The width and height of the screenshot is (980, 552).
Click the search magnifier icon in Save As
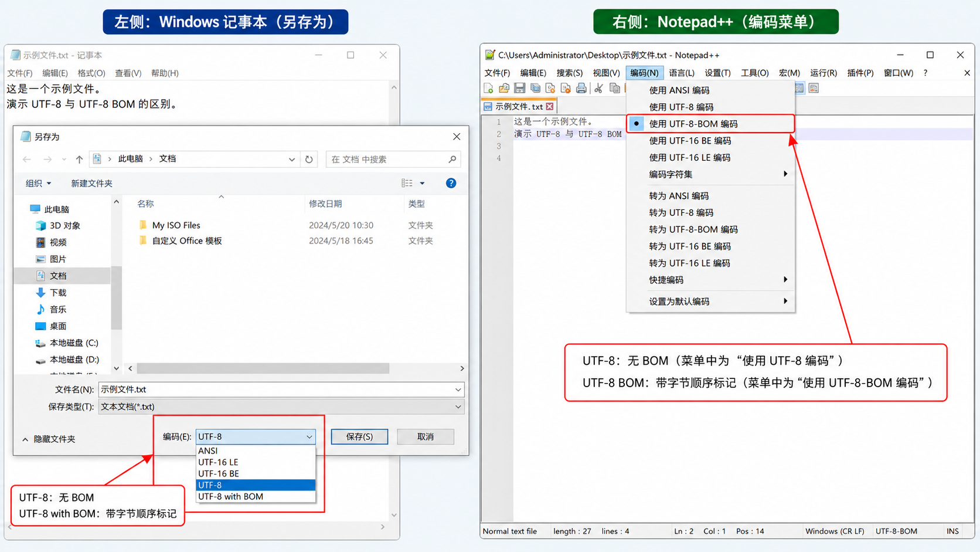(x=452, y=159)
